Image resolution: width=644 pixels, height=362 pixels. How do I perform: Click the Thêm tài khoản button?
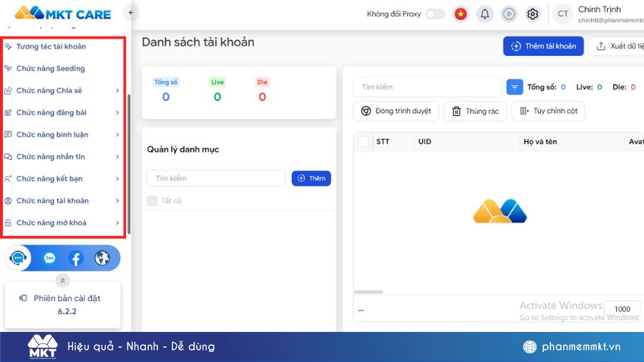[543, 47]
